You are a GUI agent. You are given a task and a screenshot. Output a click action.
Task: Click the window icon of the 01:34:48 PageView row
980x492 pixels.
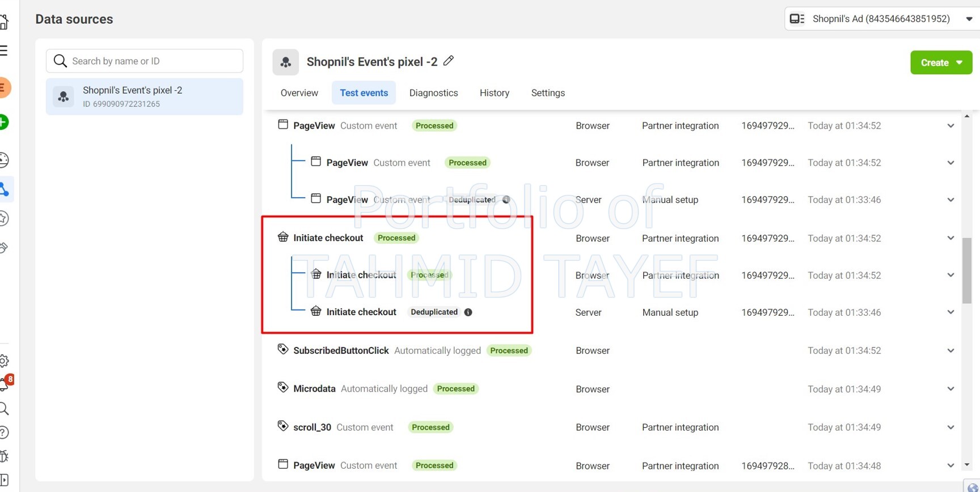click(283, 464)
